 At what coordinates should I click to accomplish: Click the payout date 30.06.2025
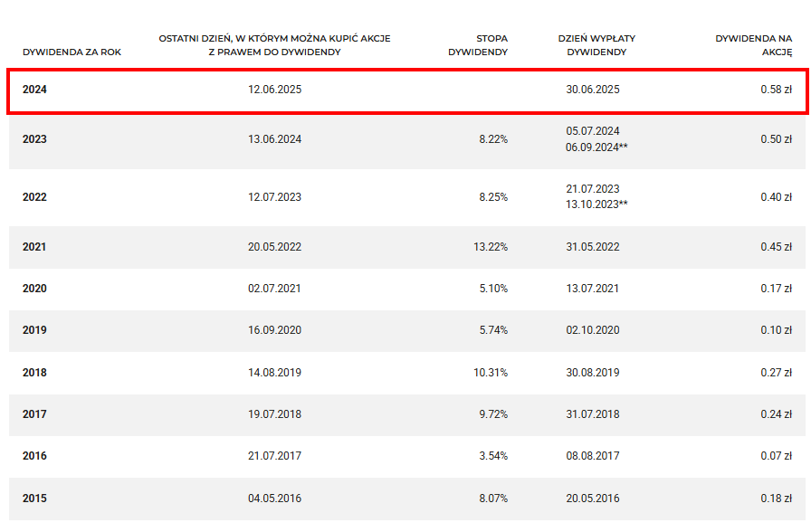point(593,90)
